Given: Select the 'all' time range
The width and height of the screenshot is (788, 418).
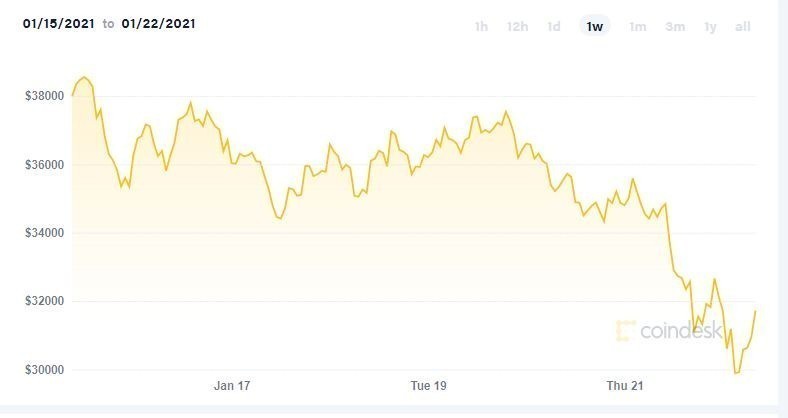Looking at the screenshot, I should [743, 27].
